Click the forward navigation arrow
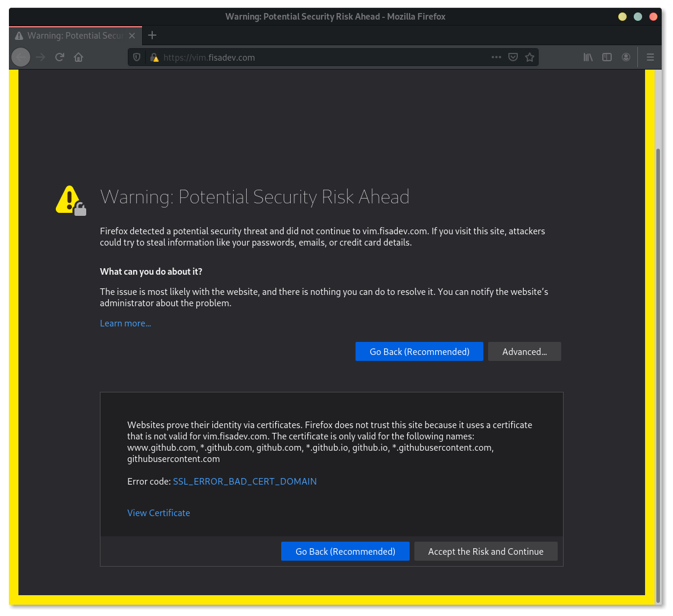Image resolution: width=673 pixels, height=616 pixels. (x=41, y=57)
